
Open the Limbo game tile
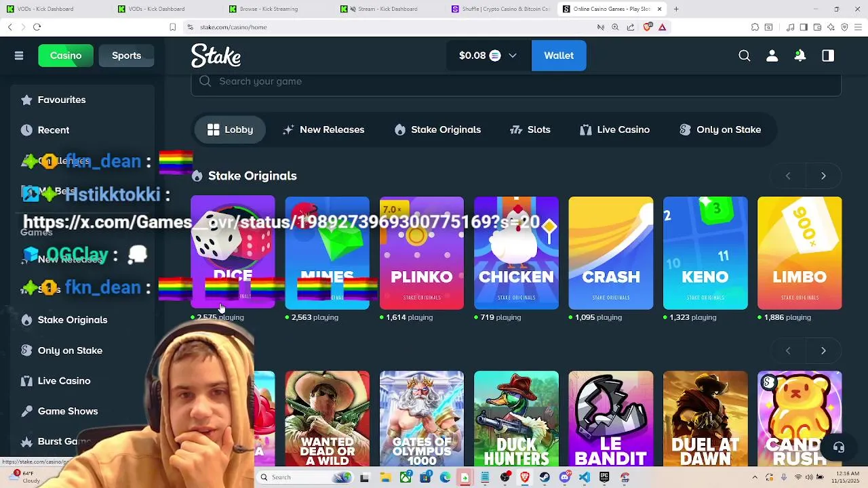[800, 253]
